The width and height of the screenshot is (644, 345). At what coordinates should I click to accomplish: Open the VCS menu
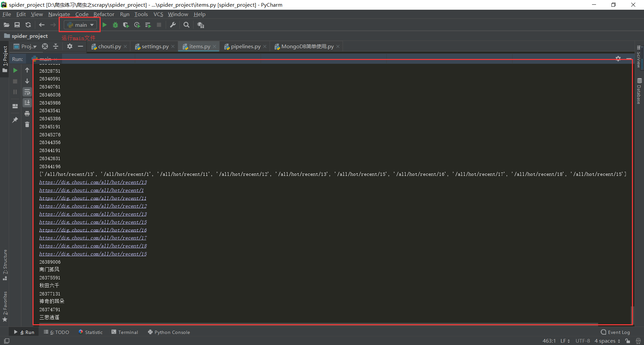click(158, 14)
